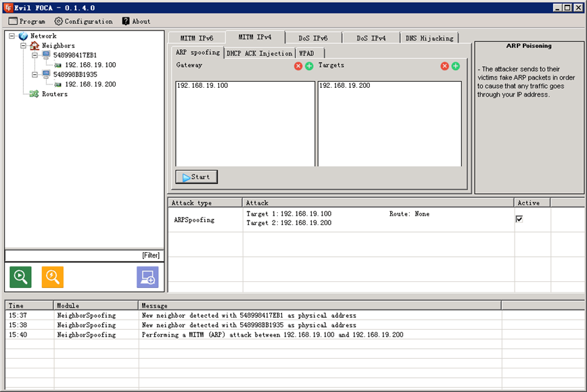Click Route: None in attack row

point(409,214)
